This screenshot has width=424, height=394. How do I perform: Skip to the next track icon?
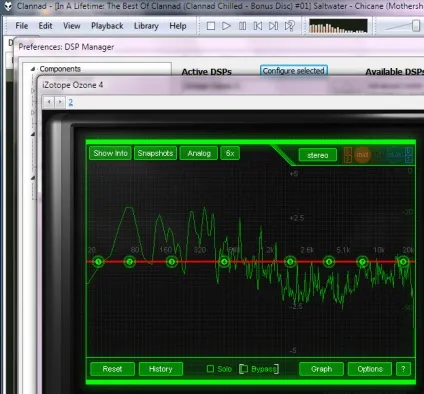tap(273, 26)
